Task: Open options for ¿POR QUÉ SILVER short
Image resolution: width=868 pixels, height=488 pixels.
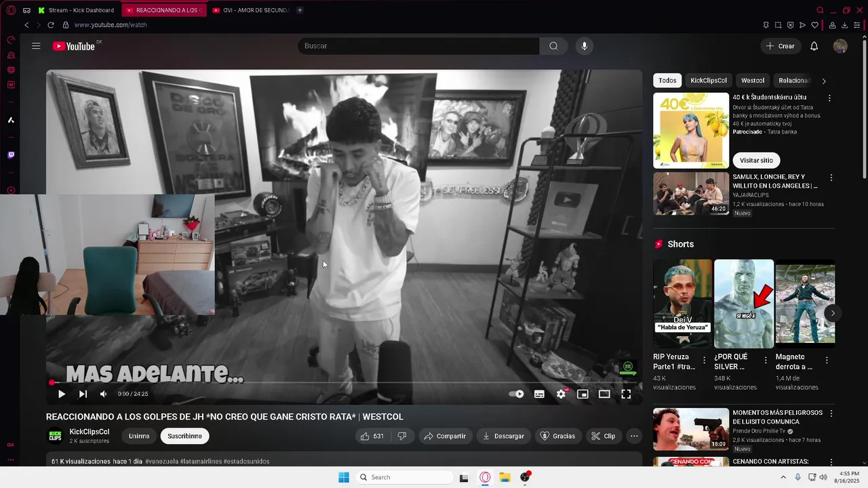Action: tap(766, 361)
